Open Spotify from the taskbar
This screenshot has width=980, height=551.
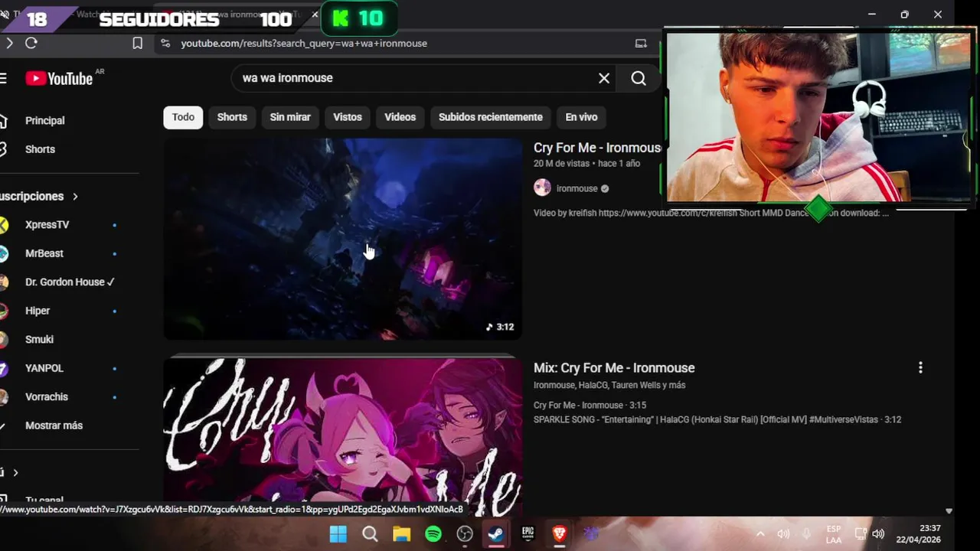433,534
